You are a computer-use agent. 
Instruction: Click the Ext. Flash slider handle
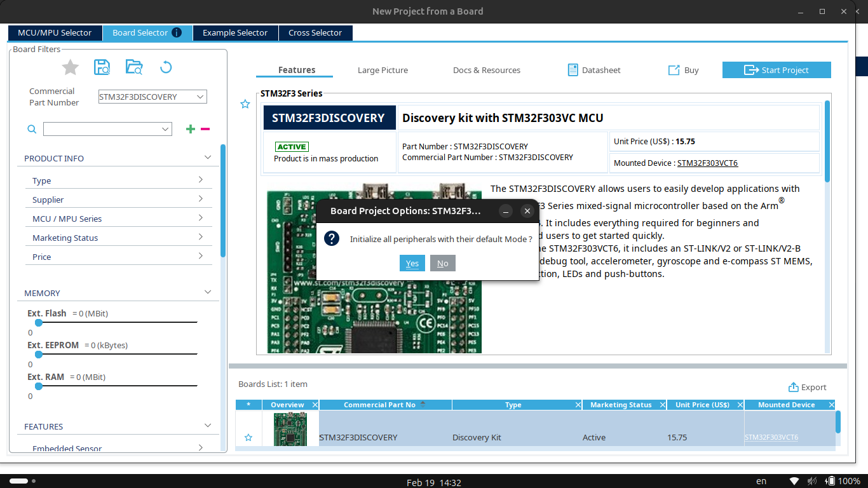pyautogui.click(x=38, y=323)
